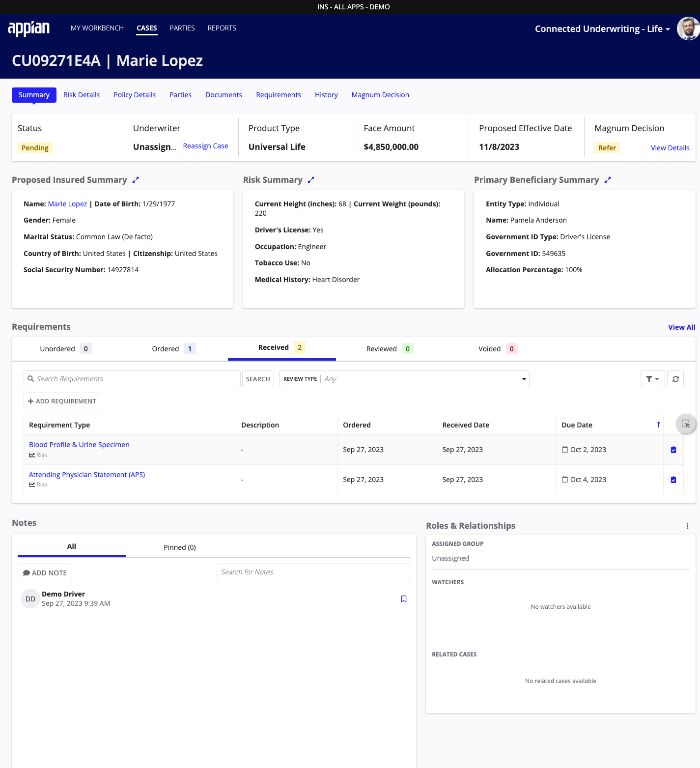Image resolution: width=700 pixels, height=768 pixels.
Task: Click Add Requirement button
Action: click(x=62, y=401)
